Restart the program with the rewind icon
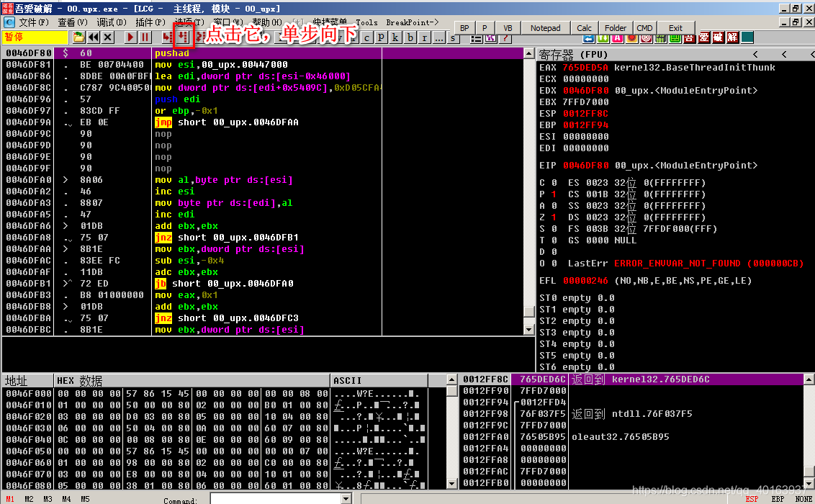This screenshot has height=504, width=815. [x=94, y=37]
